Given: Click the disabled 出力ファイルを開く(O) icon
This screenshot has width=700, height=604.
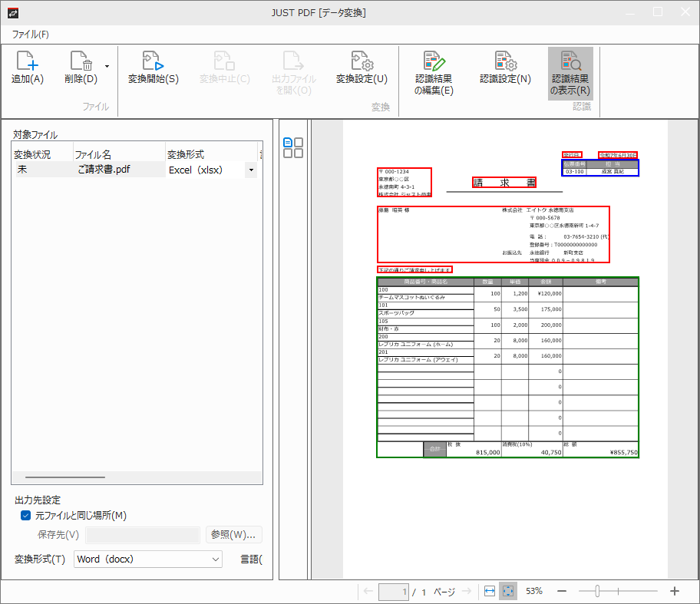Looking at the screenshot, I should click(x=293, y=61).
